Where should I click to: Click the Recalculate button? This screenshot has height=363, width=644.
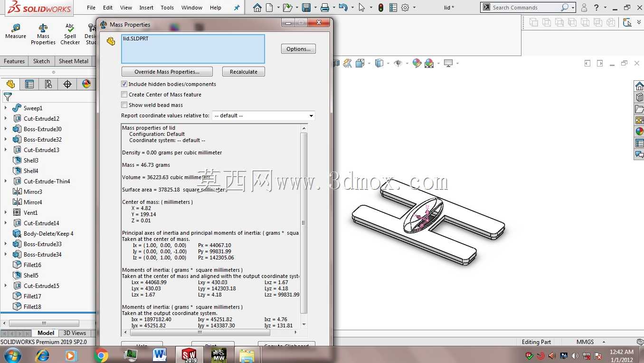click(x=244, y=72)
